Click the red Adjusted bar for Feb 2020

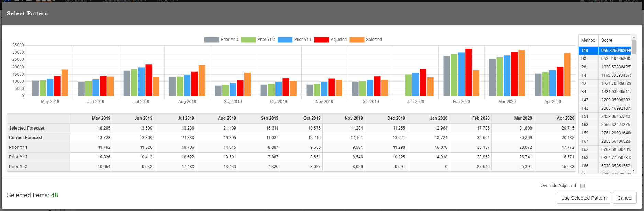pyautogui.click(x=468, y=73)
